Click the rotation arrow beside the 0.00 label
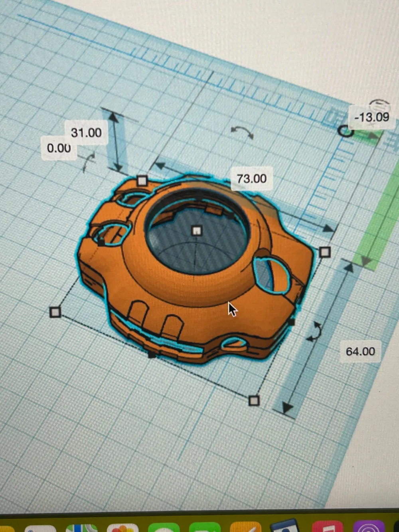Image resolution: width=399 pixels, height=532 pixels. point(89,162)
